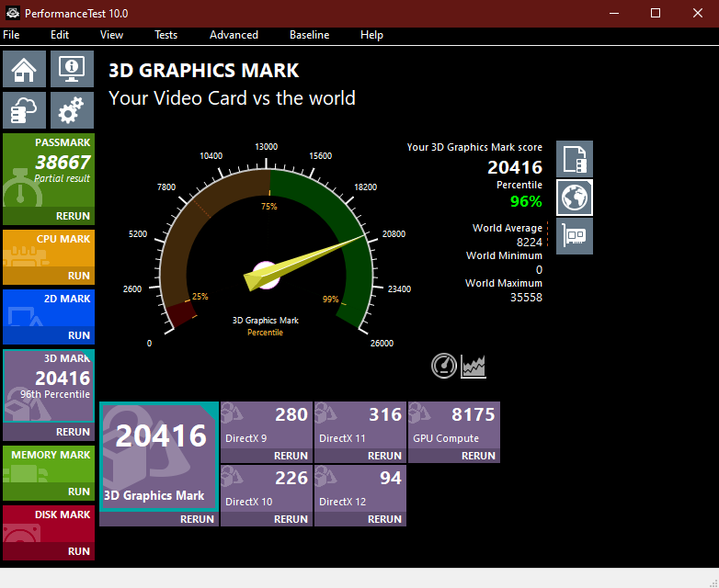Open the Home screen icon
Image resolution: width=719 pixels, height=588 pixels.
click(x=24, y=69)
